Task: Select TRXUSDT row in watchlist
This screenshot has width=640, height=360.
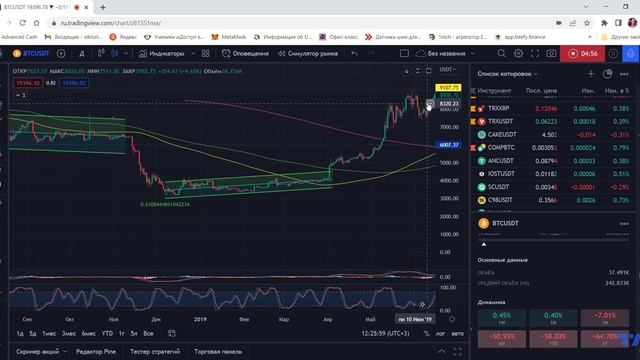Action: tap(552, 122)
